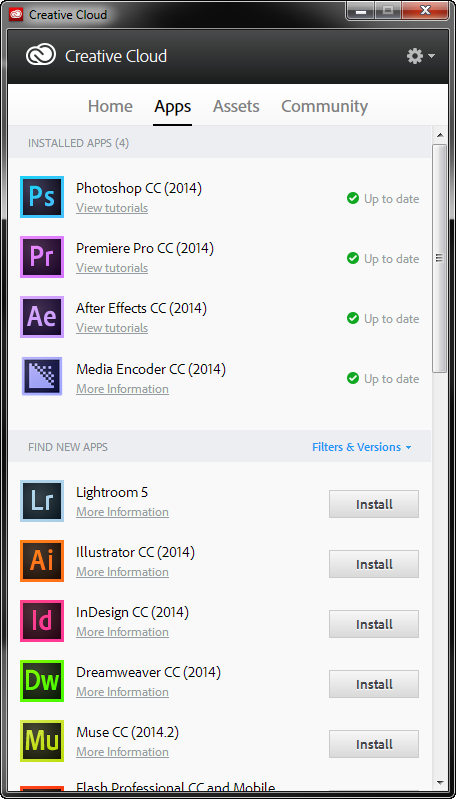Image resolution: width=456 pixels, height=799 pixels.
Task: Click the 'FIND NEW APPS' header
Action: (68, 447)
